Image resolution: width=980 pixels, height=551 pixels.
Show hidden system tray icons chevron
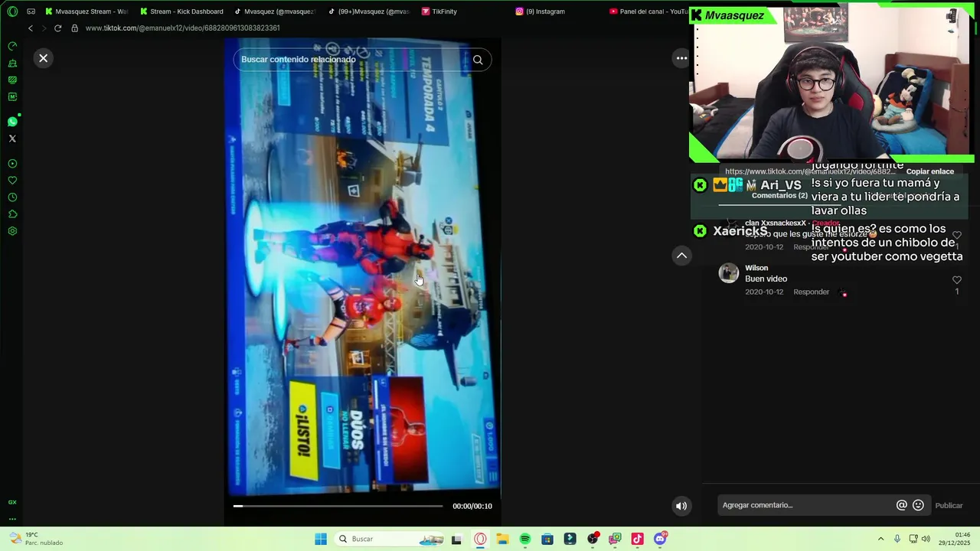[880, 539]
